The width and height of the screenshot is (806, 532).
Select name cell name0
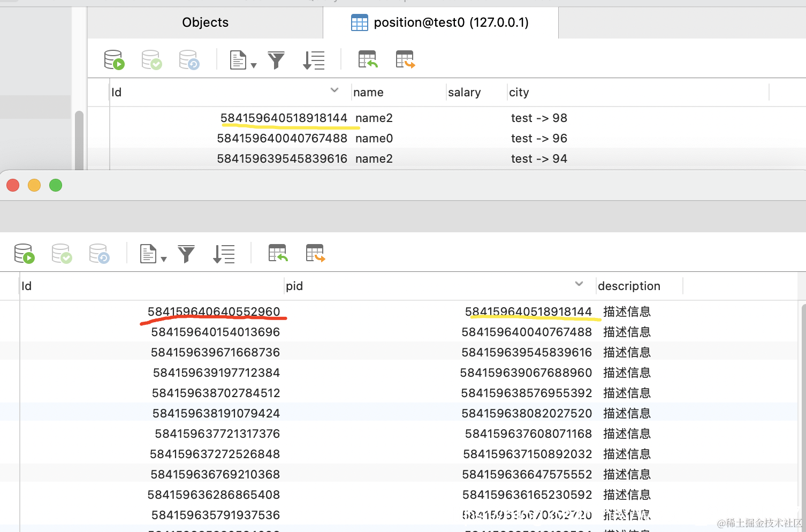click(x=374, y=138)
